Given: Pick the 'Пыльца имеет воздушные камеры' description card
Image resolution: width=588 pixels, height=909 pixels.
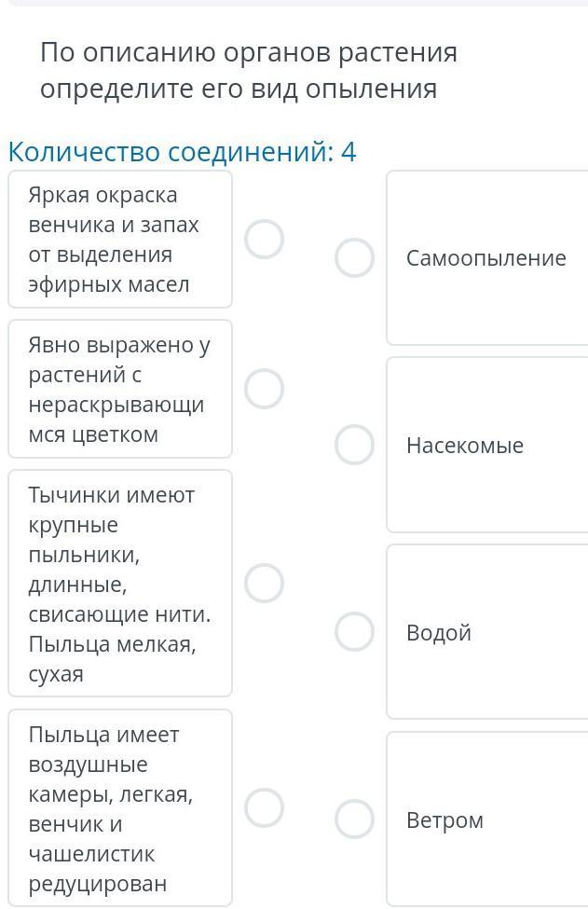Looking at the screenshot, I should pos(119,808).
